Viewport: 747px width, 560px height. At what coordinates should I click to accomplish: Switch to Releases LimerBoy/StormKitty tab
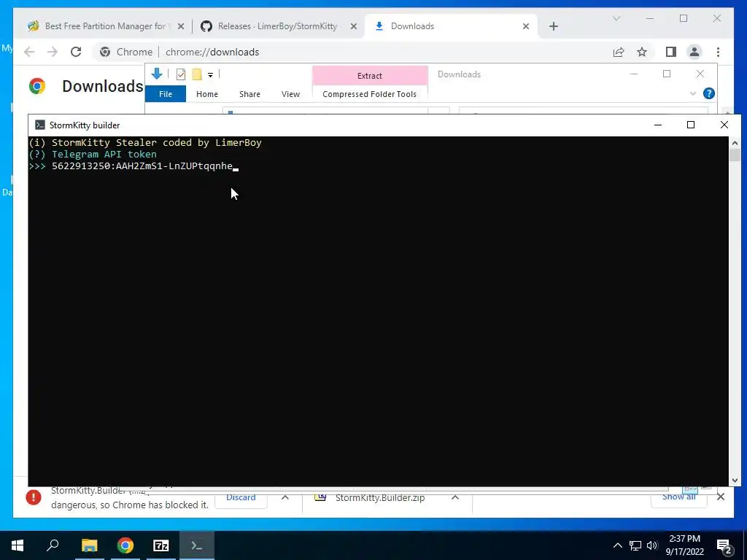click(279, 26)
